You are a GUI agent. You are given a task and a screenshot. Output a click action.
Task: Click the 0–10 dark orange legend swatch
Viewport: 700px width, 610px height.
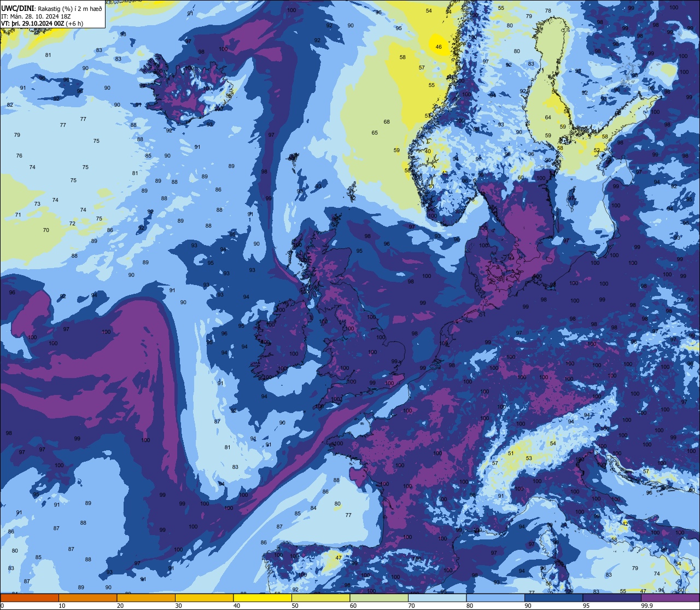click(x=30, y=597)
